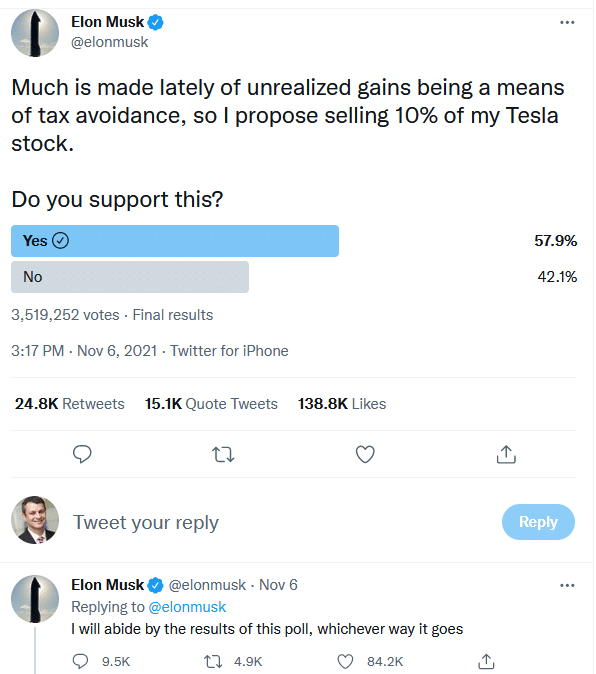View the 15.1K Quote Tweets list
Image resolution: width=596 pixels, height=674 pixels.
point(211,404)
